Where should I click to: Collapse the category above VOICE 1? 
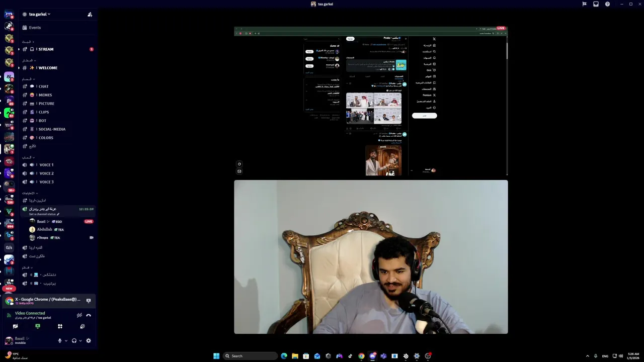pyautogui.click(x=28, y=157)
